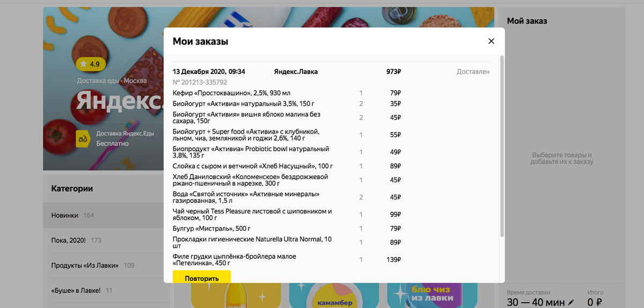Click the Москва breadcrumb link
Viewport: 644px width, 308px height.
pos(135,80)
